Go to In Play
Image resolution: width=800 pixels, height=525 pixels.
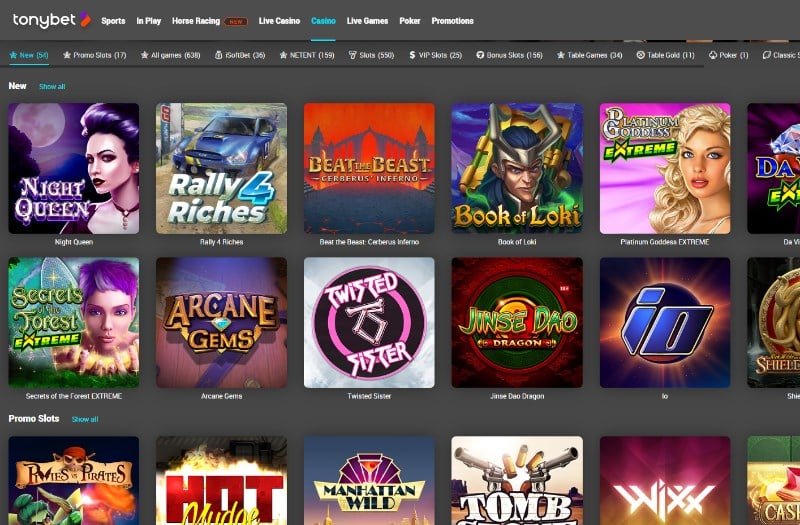(148, 21)
